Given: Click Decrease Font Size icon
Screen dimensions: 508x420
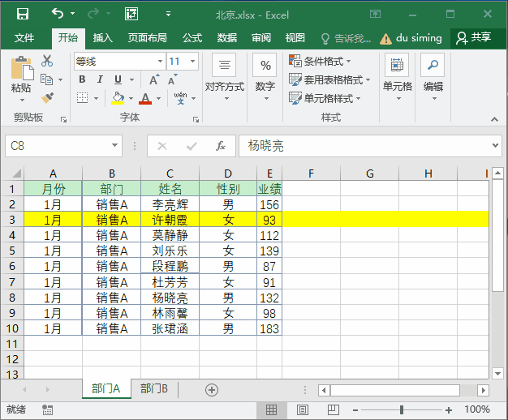Looking at the screenshot, I should coord(172,79).
